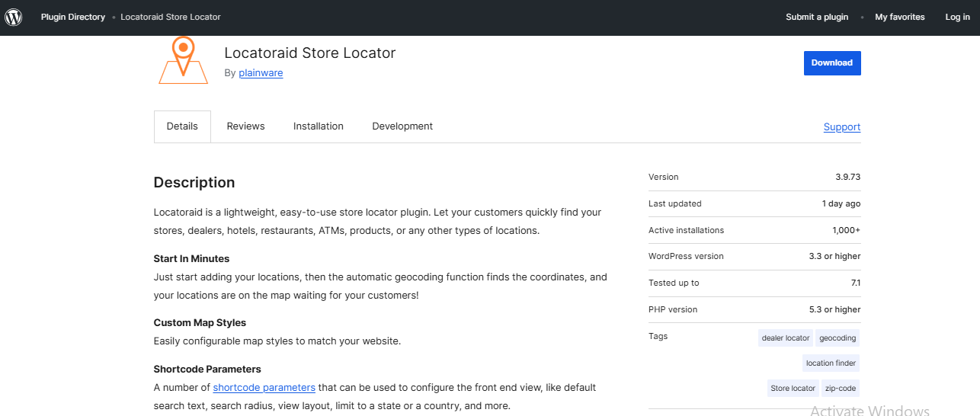Click the Tested up to value 7.1

pos(856,283)
